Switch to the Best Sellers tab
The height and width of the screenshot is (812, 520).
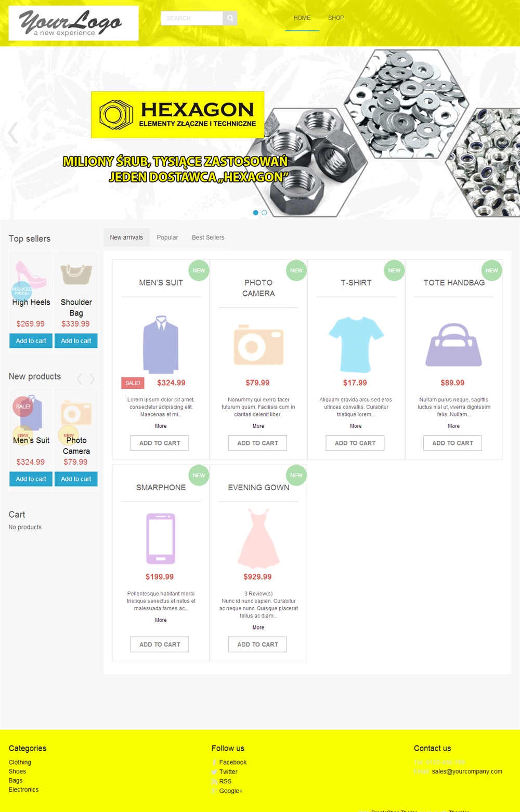(x=208, y=238)
